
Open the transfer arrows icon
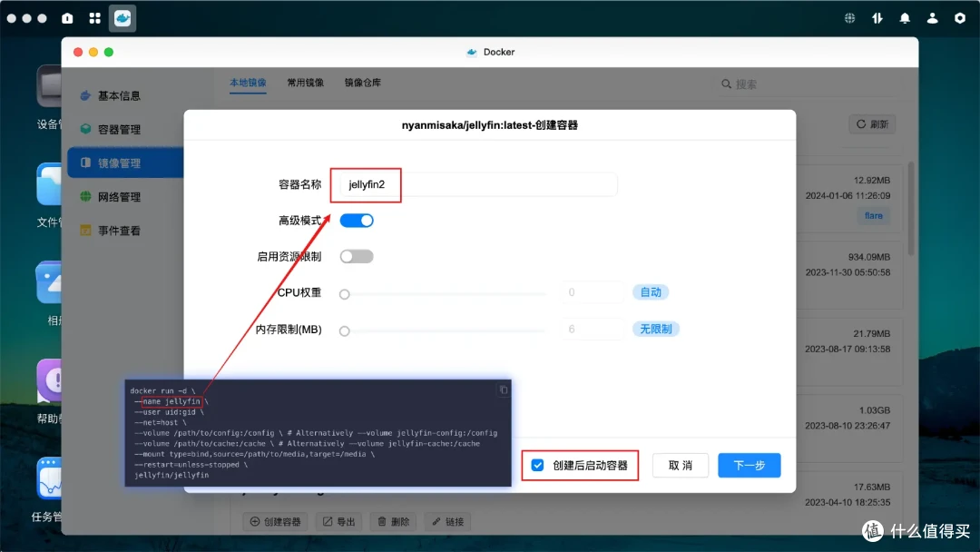coord(877,18)
